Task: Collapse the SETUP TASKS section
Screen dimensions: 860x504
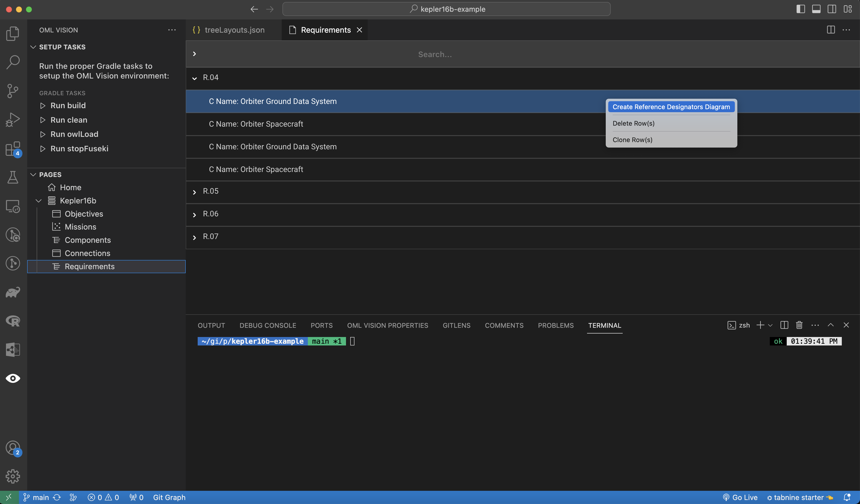Action: (x=33, y=47)
